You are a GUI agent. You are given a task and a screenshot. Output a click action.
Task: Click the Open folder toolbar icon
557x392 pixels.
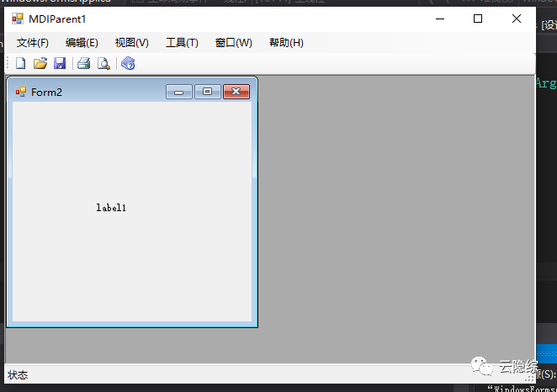40,64
